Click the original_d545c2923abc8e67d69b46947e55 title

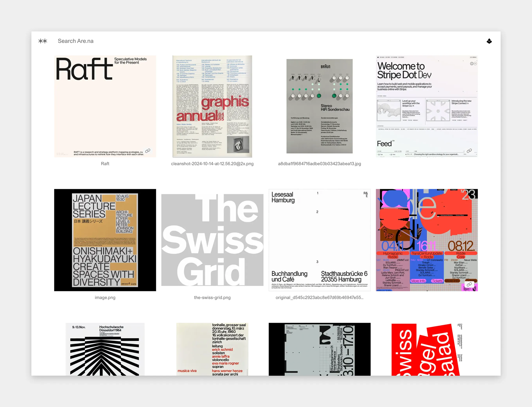tap(319, 297)
